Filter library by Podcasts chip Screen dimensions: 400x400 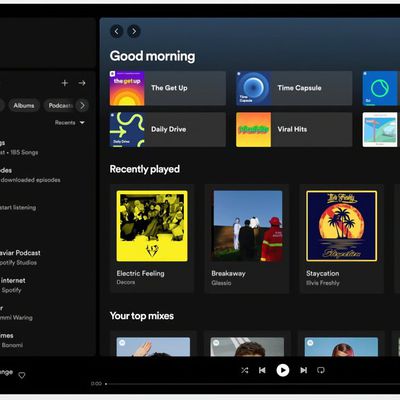coord(60,106)
